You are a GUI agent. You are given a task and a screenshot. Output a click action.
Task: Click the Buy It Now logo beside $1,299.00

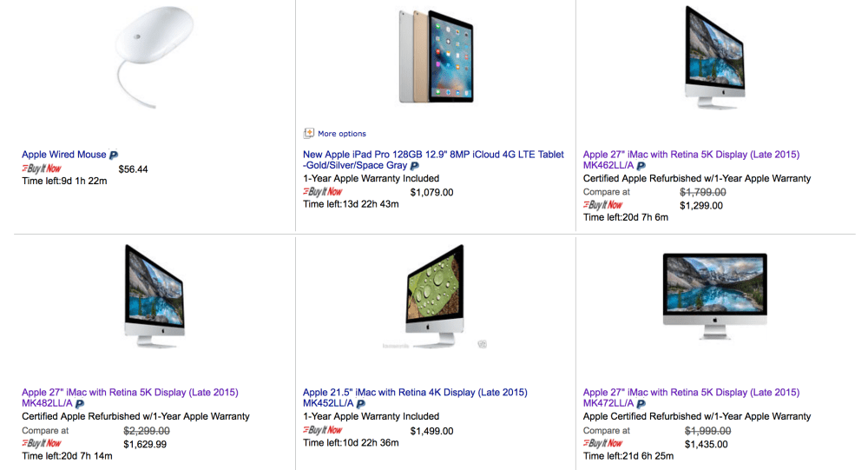[603, 205]
